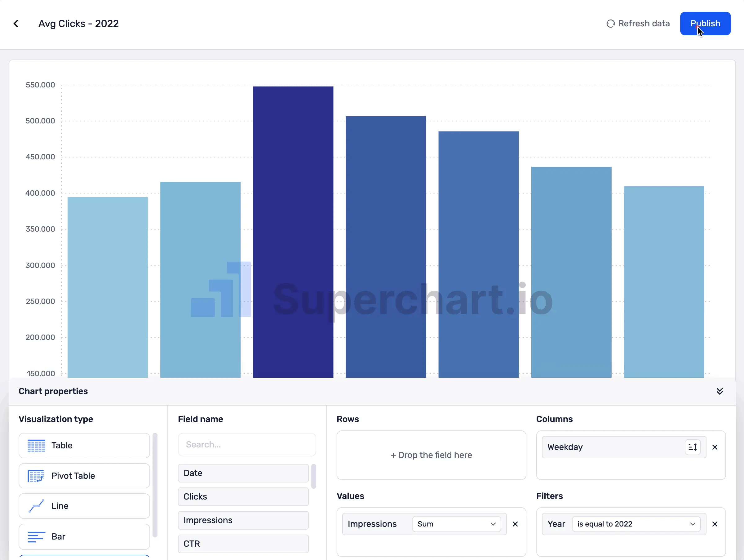Screen dimensions: 744x560
Task: Click the first light blue bar
Action: tap(108, 287)
